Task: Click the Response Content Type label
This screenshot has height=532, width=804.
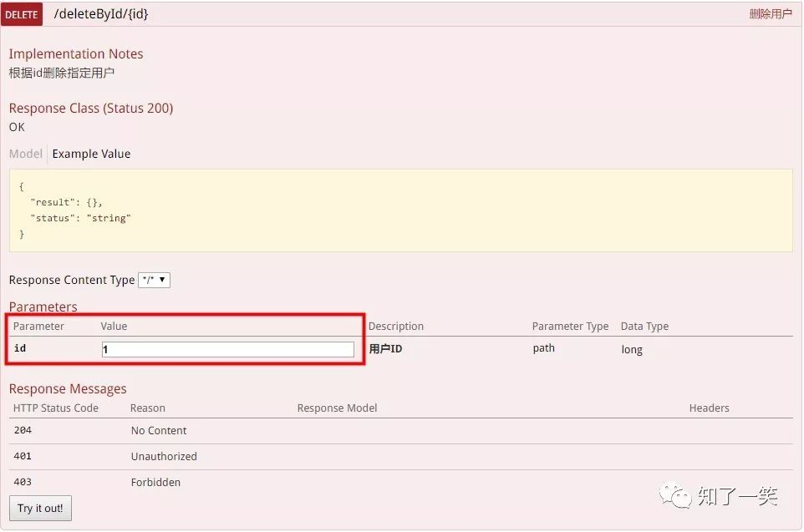Action: click(72, 280)
